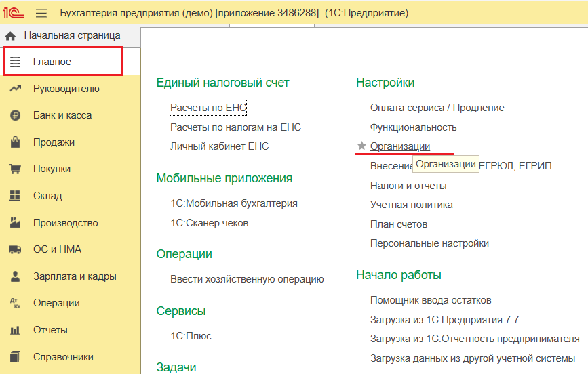Open Загрузка из 1С:Предприятия 7.7

coord(444,320)
